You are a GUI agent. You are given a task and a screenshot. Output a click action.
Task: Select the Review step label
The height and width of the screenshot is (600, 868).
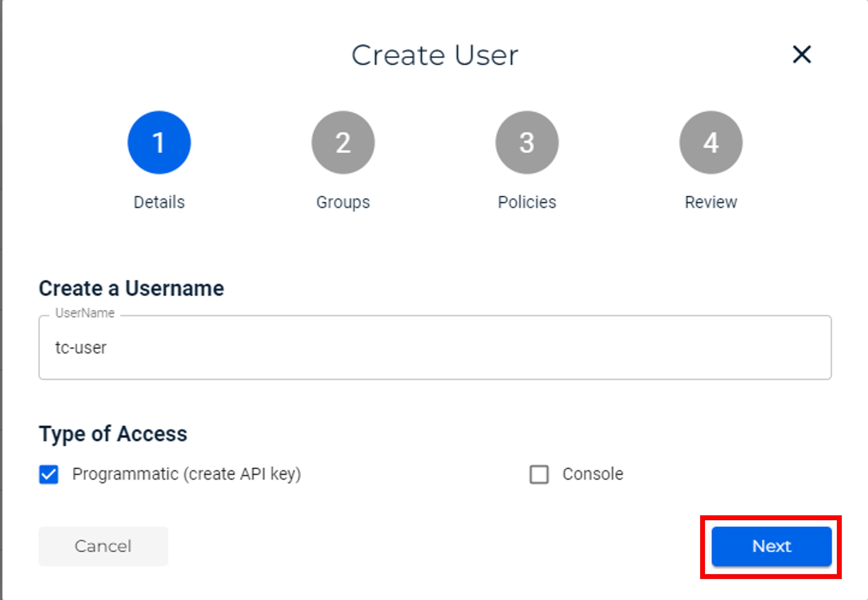click(711, 202)
